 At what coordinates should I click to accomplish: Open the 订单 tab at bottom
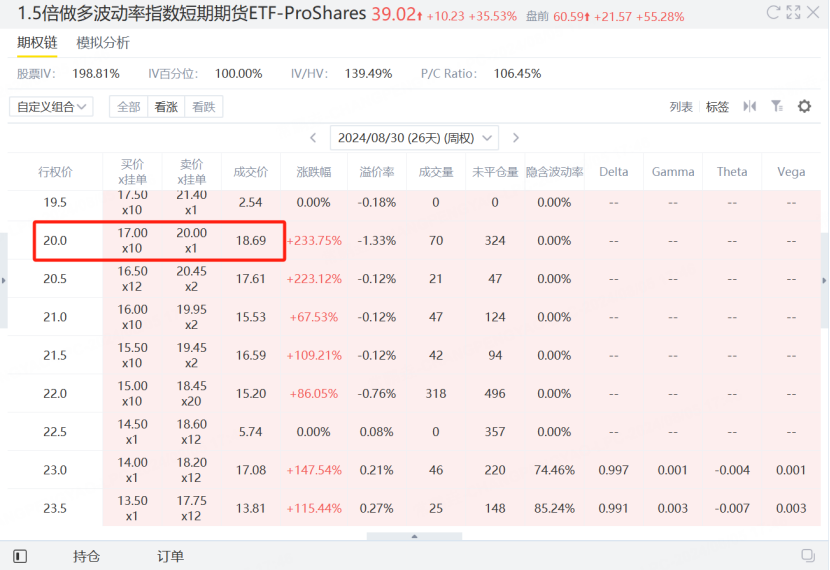(x=170, y=556)
